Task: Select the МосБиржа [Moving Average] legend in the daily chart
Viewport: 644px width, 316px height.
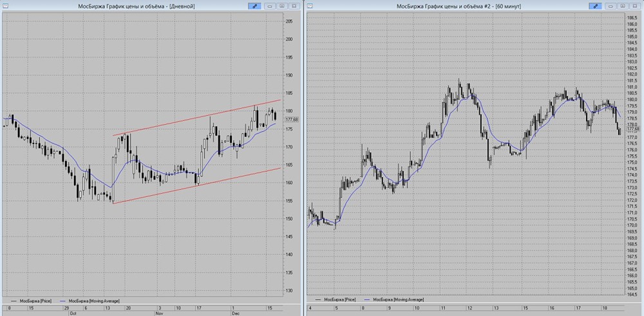Action: click(x=90, y=301)
